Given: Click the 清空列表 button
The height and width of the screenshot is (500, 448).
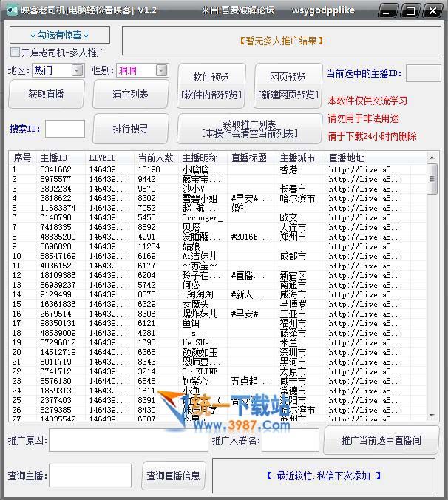Looking at the screenshot, I should point(130,95).
